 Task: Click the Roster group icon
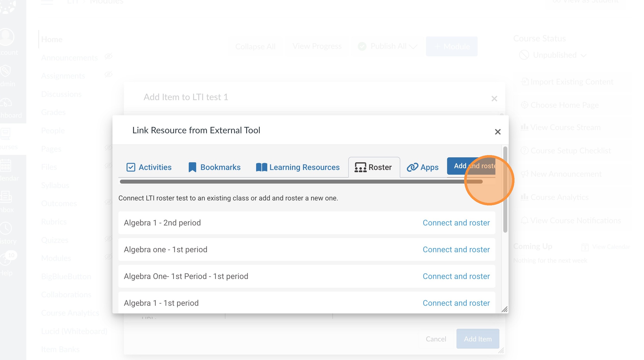(x=360, y=167)
